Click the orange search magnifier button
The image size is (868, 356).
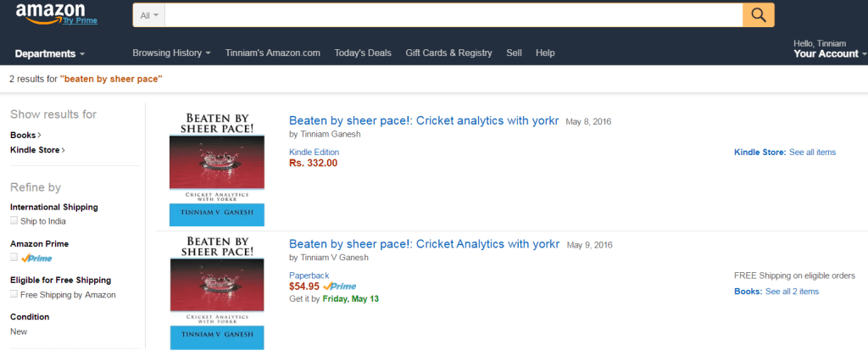click(x=759, y=14)
